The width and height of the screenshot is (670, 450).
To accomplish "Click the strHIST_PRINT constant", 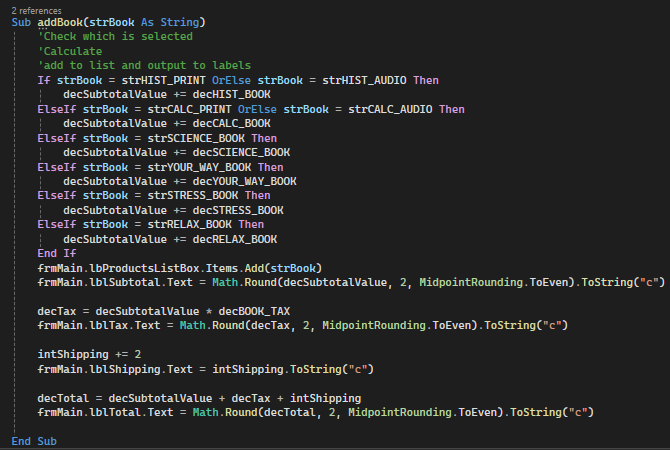I will (x=164, y=80).
